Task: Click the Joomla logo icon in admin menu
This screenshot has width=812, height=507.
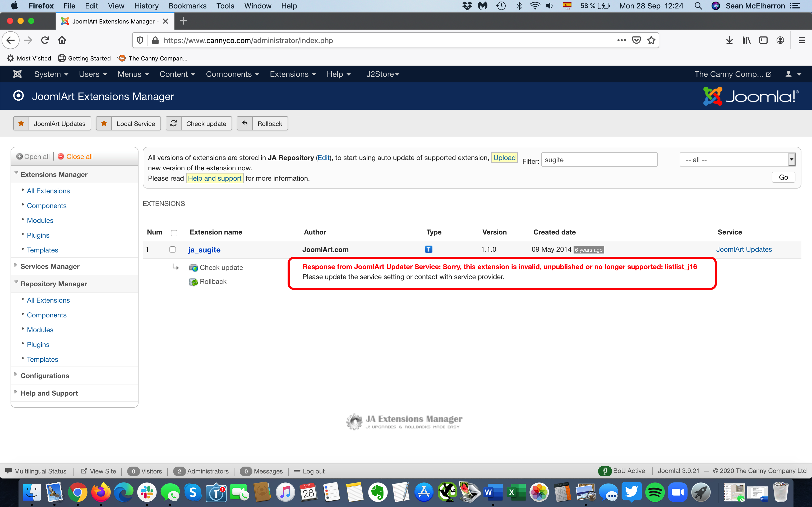Action: (x=17, y=74)
